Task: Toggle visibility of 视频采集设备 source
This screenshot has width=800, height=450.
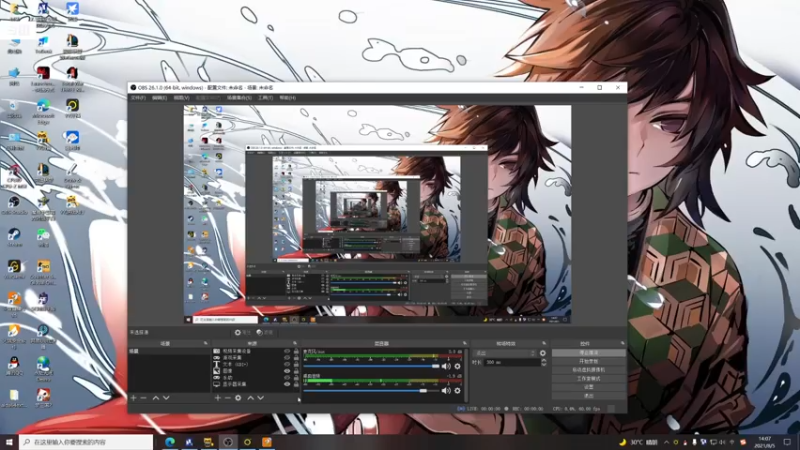Action: click(x=287, y=351)
